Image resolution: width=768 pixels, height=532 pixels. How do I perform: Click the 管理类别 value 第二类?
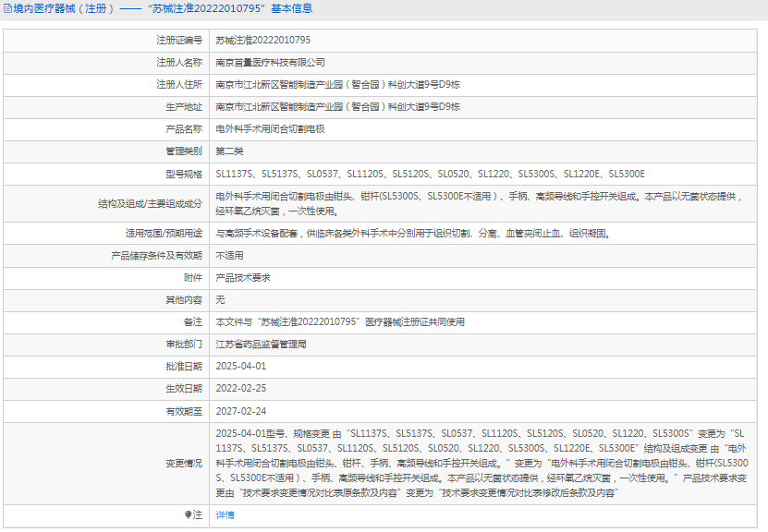pos(230,151)
